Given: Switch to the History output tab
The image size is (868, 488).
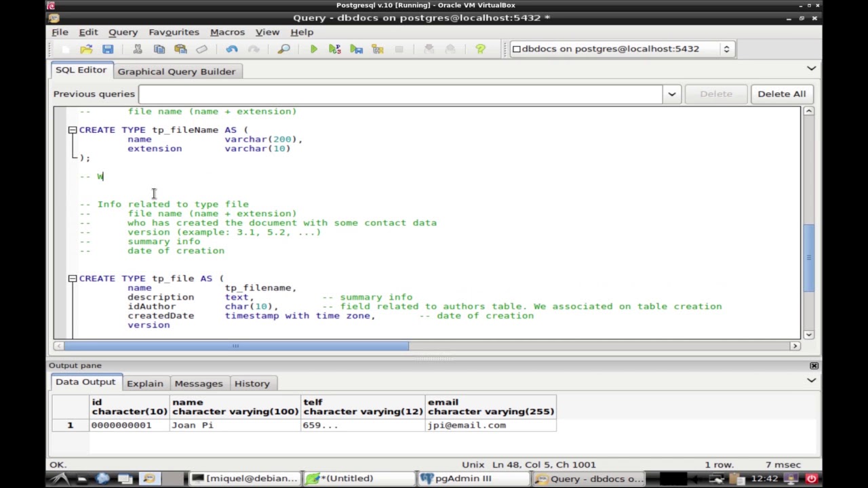Looking at the screenshot, I should pos(252,384).
